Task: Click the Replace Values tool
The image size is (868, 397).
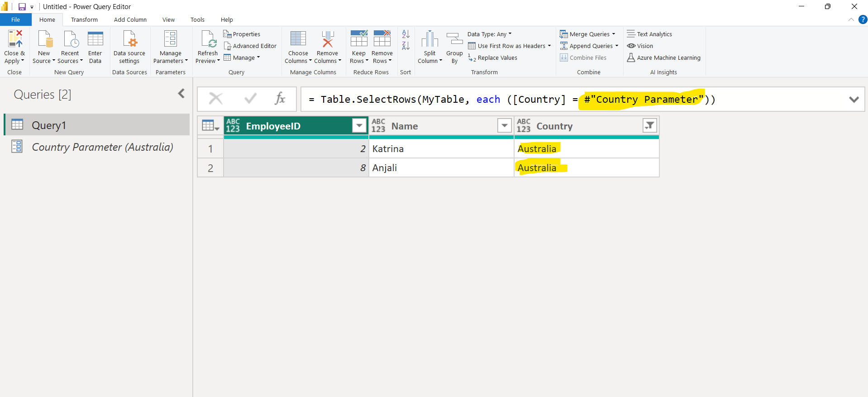Action: (493, 58)
